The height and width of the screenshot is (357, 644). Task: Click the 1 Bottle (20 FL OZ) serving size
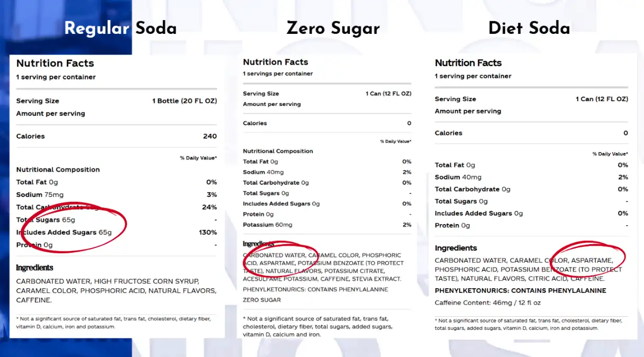pos(185,101)
